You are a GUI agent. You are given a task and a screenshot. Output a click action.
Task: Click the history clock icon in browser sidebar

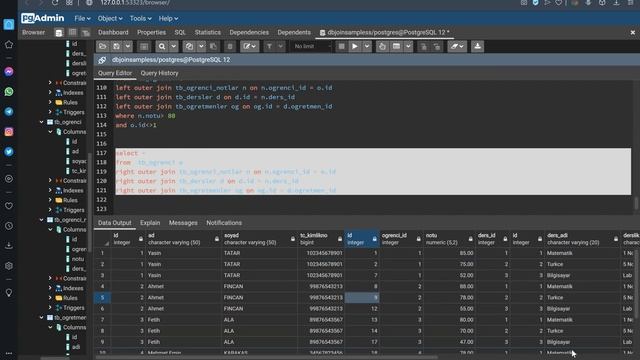9,226
